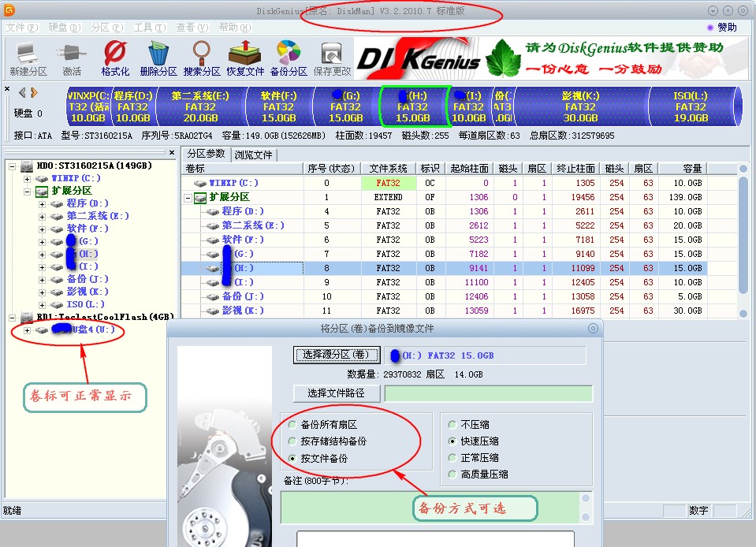Switch to the 分区参数 tab
The width and height of the screenshot is (756, 547).
click(206, 154)
